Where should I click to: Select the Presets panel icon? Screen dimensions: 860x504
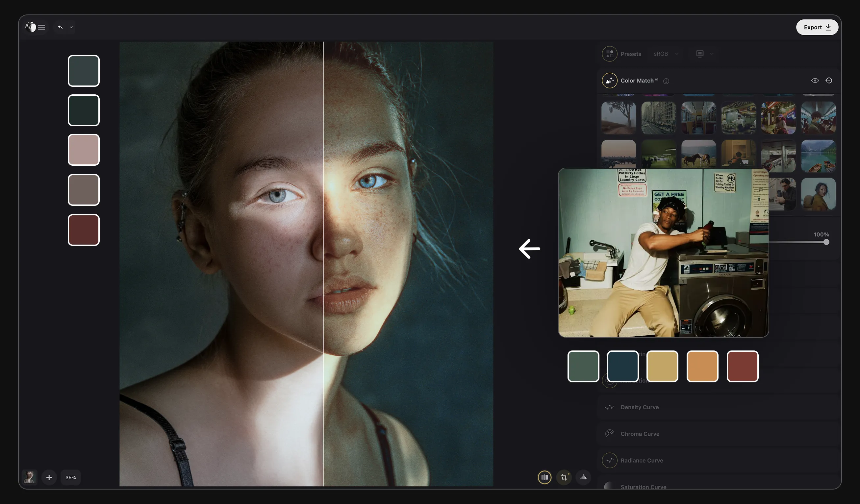tap(610, 54)
